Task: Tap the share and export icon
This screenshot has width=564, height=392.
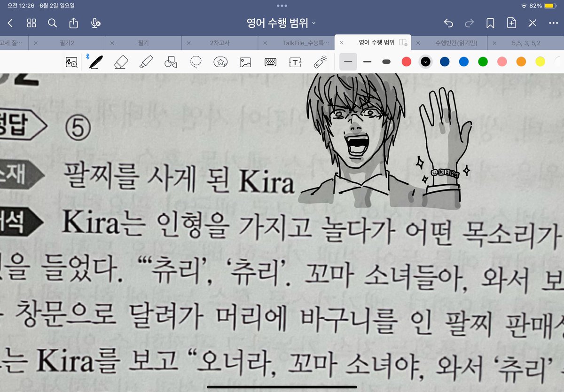Action: coord(73,23)
